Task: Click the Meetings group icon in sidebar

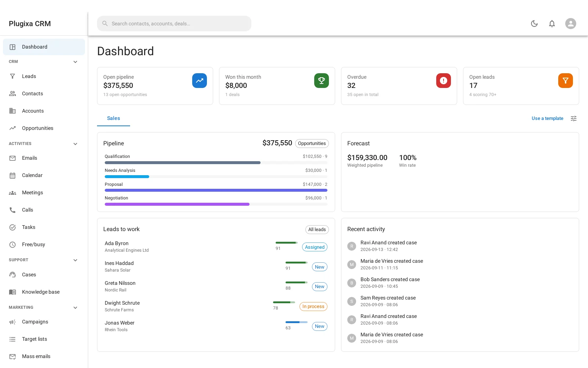Action: pyautogui.click(x=12, y=193)
